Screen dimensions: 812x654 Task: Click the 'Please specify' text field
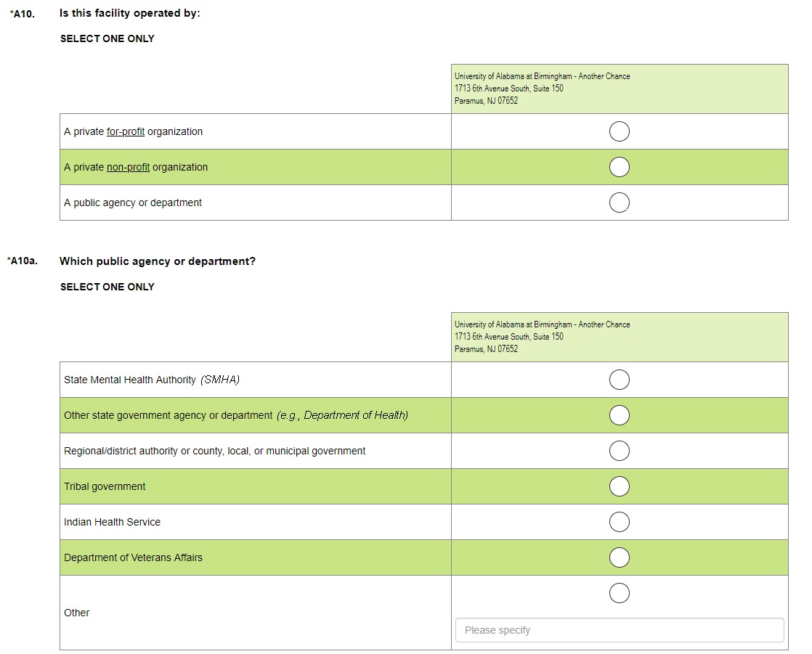(x=620, y=630)
